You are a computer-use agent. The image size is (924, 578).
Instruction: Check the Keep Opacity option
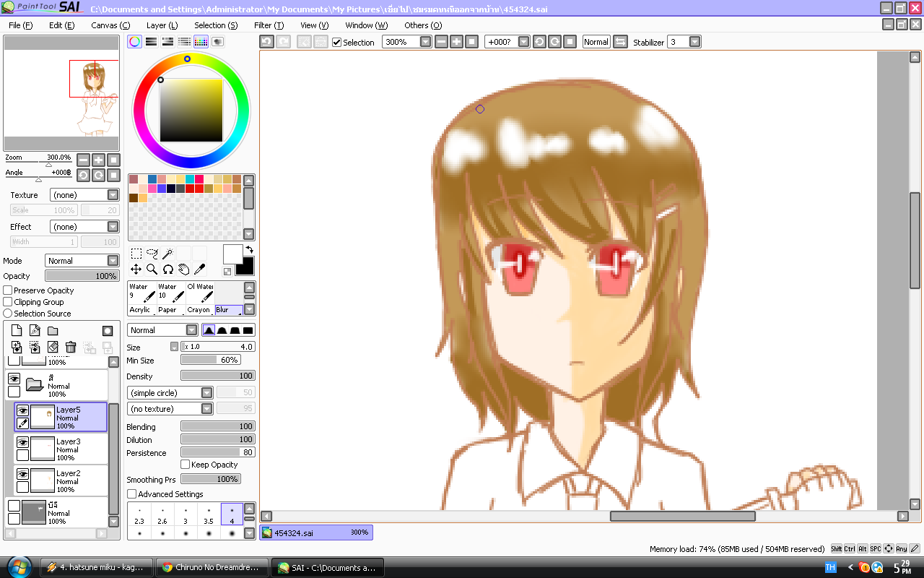click(186, 465)
